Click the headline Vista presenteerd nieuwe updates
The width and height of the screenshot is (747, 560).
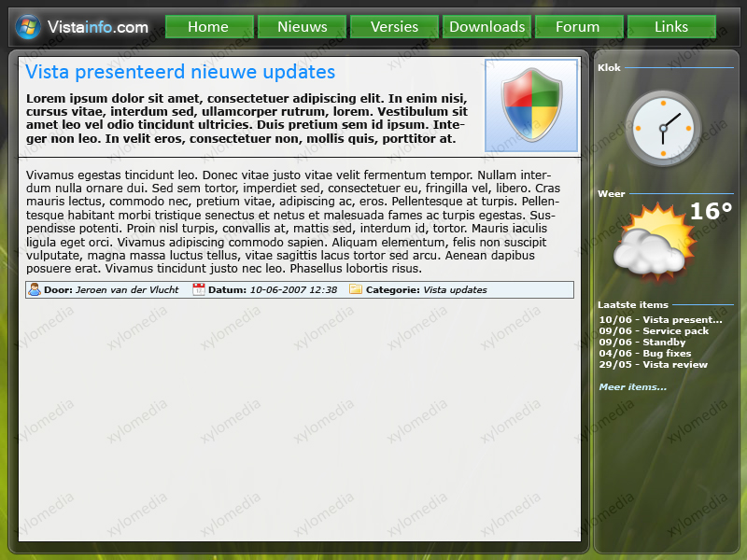pos(180,72)
